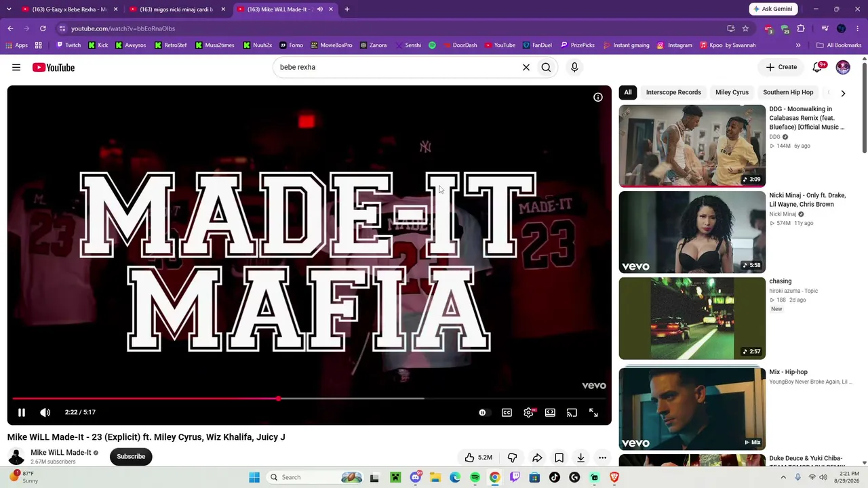Screen dimensions: 868x488
Task: Open the Create button
Action: click(781, 67)
